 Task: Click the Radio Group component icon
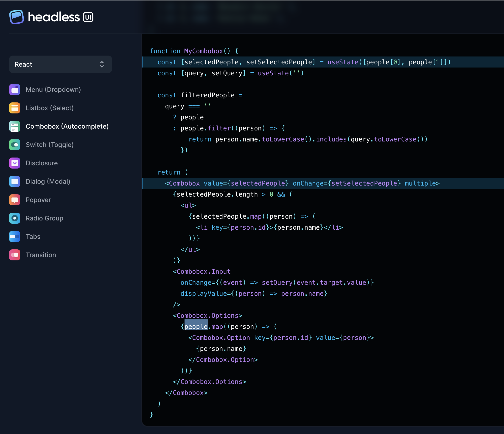(x=15, y=218)
